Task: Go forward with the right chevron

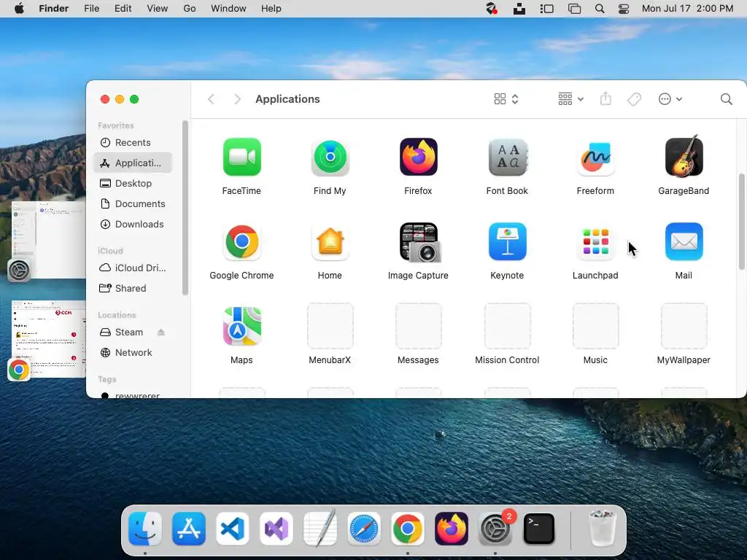Action: pyautogui.click(x=237, y=99)
